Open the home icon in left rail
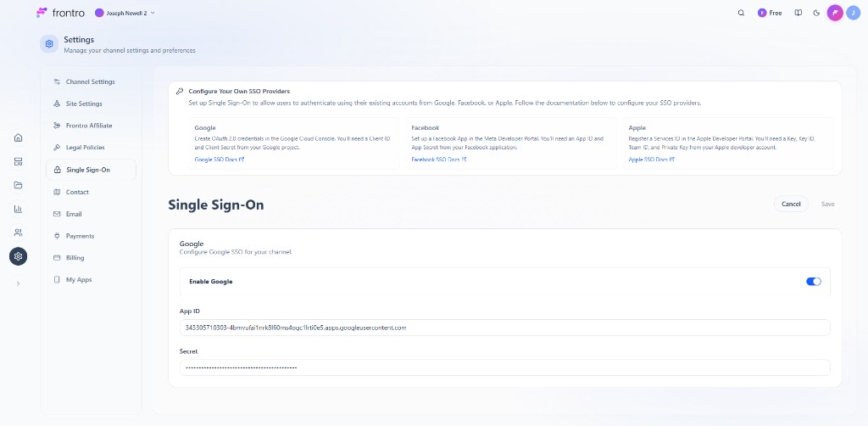Image resolution: width=868 pixels, height=426 pixels. [x=18, y=137]
